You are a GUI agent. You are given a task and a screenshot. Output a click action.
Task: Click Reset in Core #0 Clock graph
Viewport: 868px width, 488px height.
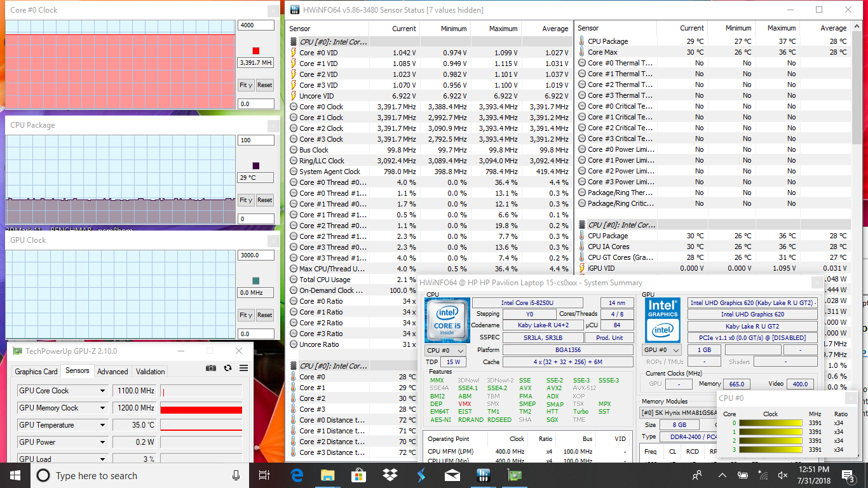[x=264, y=85]
